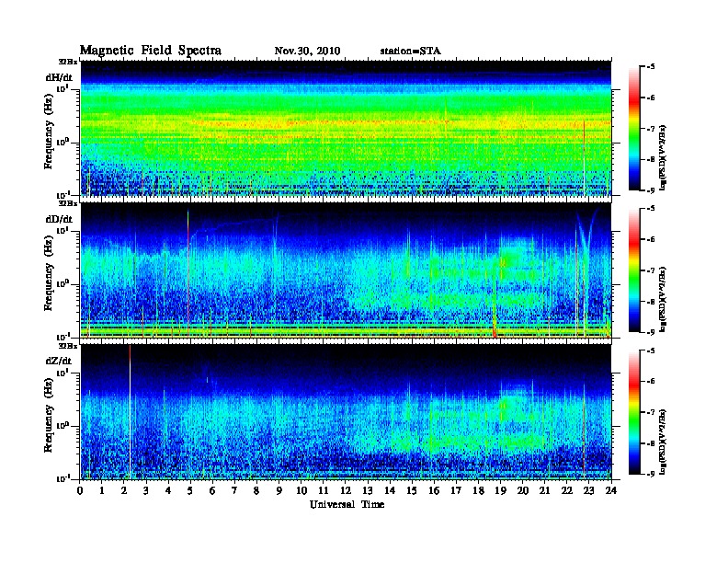The image size is (728, 563).
Task: Click hour tick label '2' on time axis
Action: click(x=124, y=490)
